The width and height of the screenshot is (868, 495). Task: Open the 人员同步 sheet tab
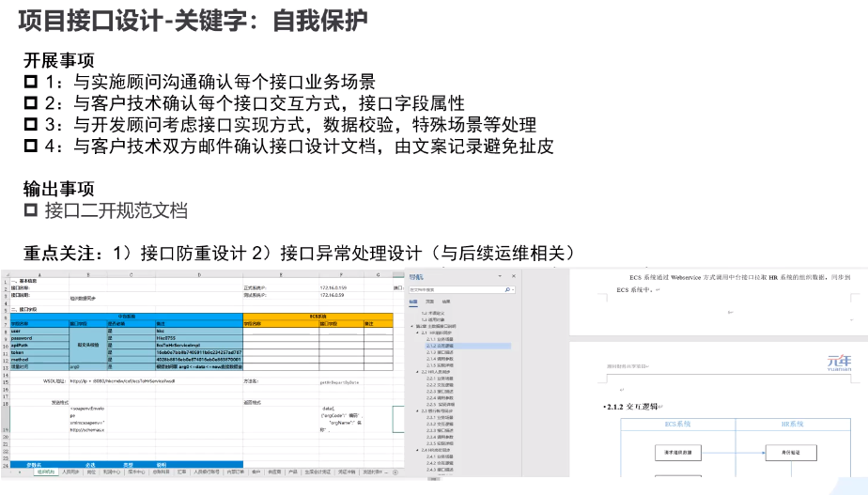coord(70,472)
